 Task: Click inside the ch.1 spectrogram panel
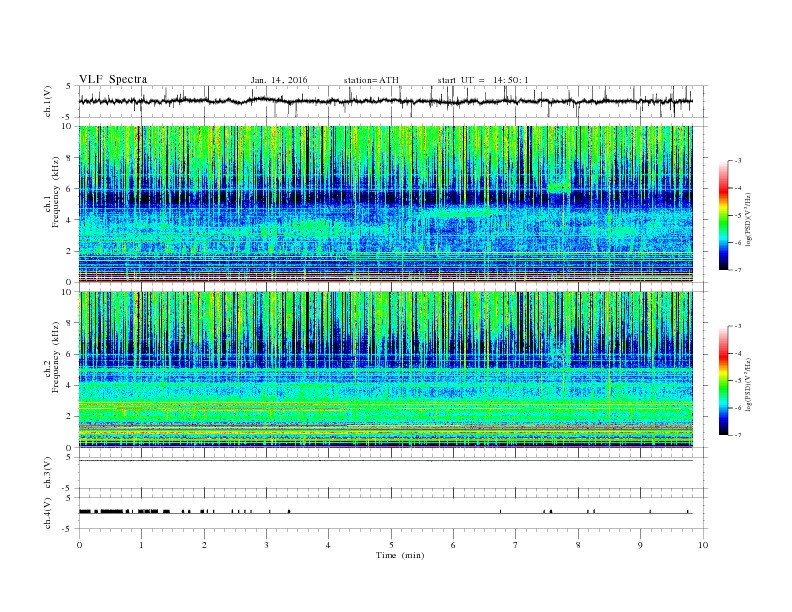pos(386,204)
